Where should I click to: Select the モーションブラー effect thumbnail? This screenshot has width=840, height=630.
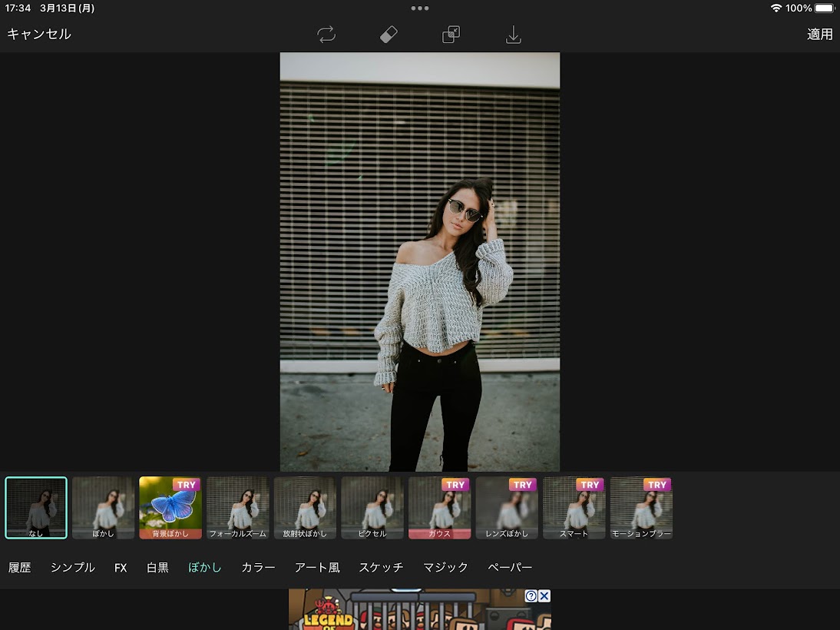coord(641,507)
